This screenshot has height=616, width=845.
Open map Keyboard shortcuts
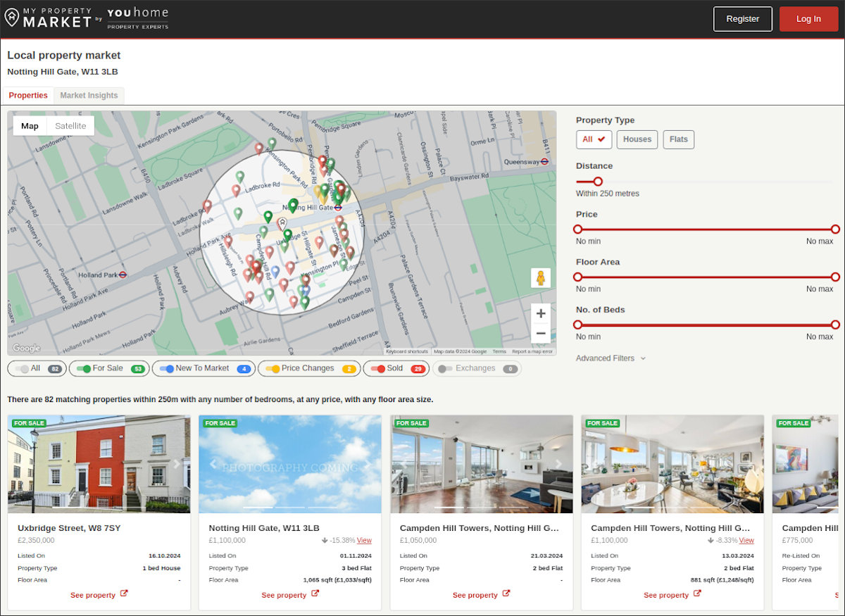pyautogui.click(x=407, y=351)
